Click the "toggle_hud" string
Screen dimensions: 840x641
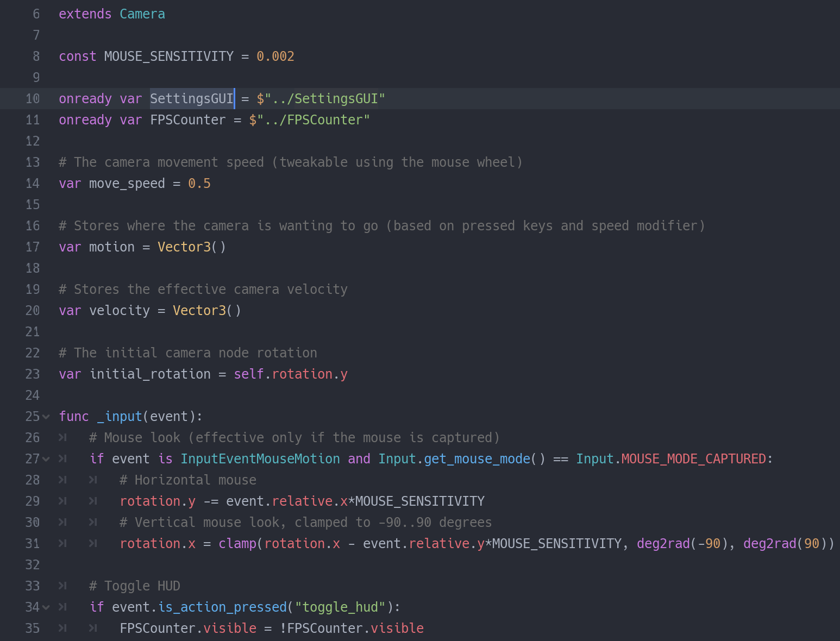pyautogui.click(x=340, y=607)
